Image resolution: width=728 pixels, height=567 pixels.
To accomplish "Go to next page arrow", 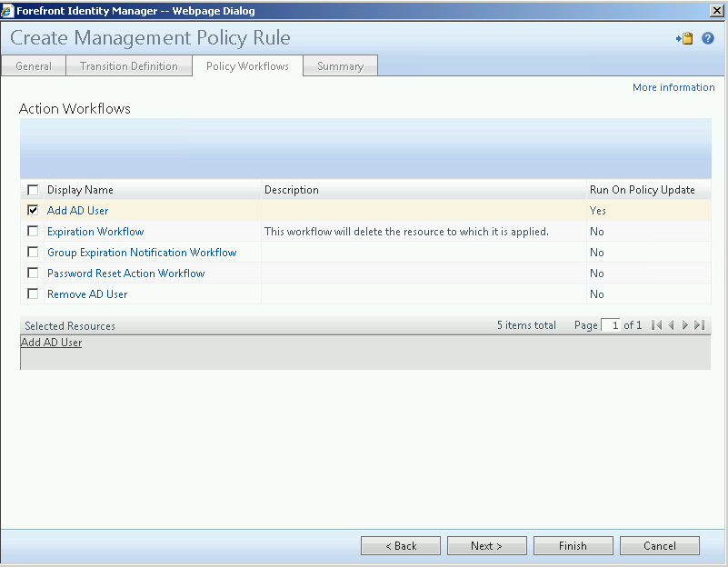I will (684, 325).
